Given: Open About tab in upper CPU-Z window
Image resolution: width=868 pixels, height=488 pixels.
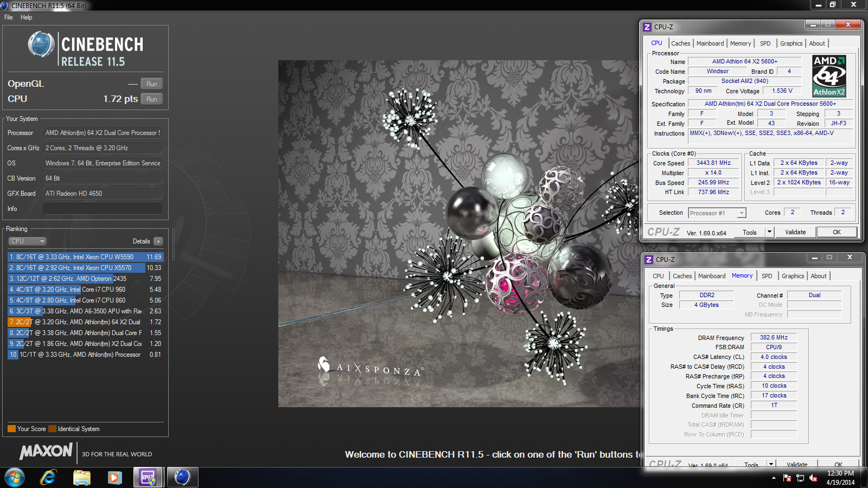Looking at the screenshot, I should 817,43.
